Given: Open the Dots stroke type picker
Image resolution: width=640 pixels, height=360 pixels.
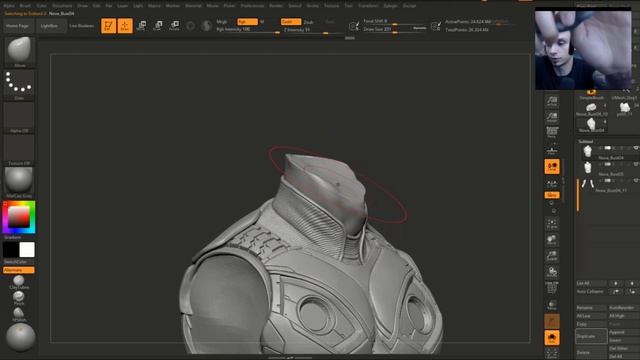Looking at the screenshot, I should 19,85.
